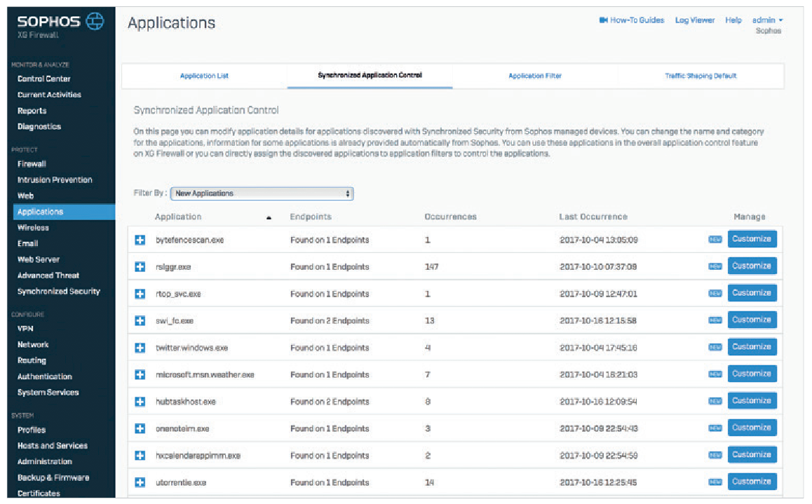Click Customize for swi_fc.exe
This screenshot has height=504, width=812.
coord(752,320)
